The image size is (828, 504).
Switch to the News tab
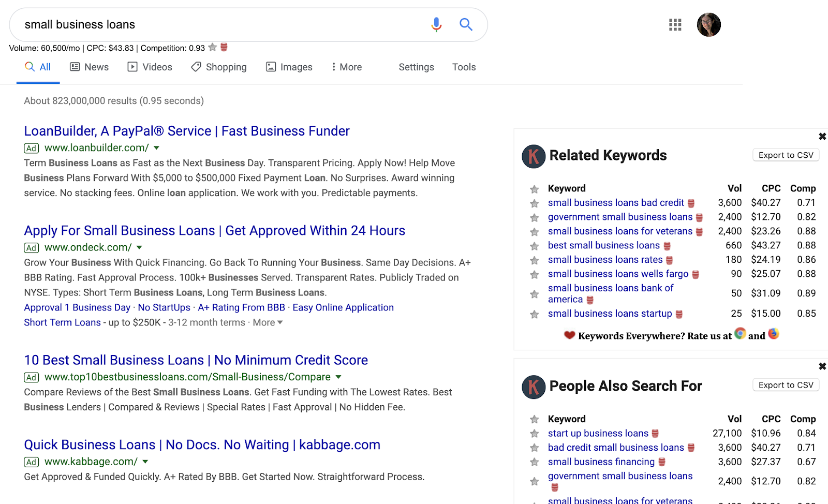point(90,67)
